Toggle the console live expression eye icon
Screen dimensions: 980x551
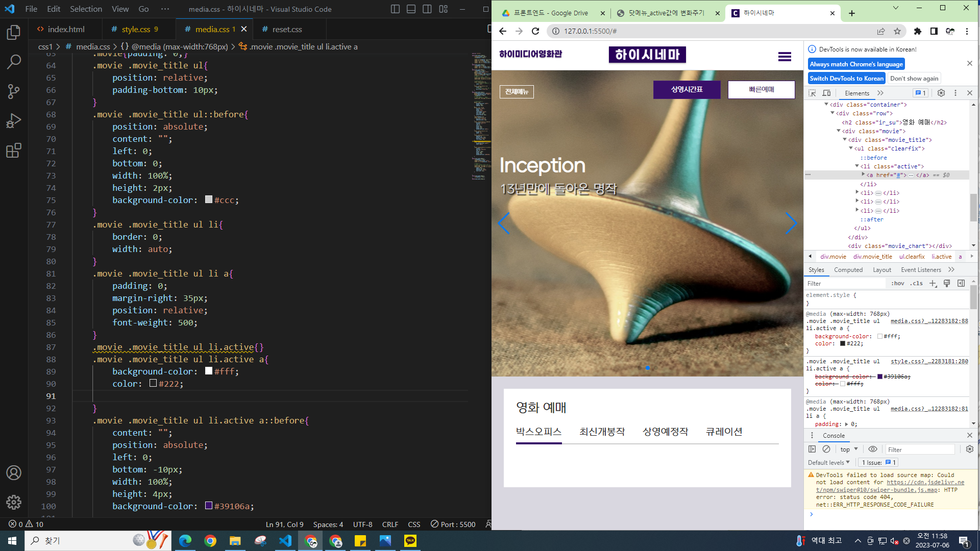tap(873, 449)
